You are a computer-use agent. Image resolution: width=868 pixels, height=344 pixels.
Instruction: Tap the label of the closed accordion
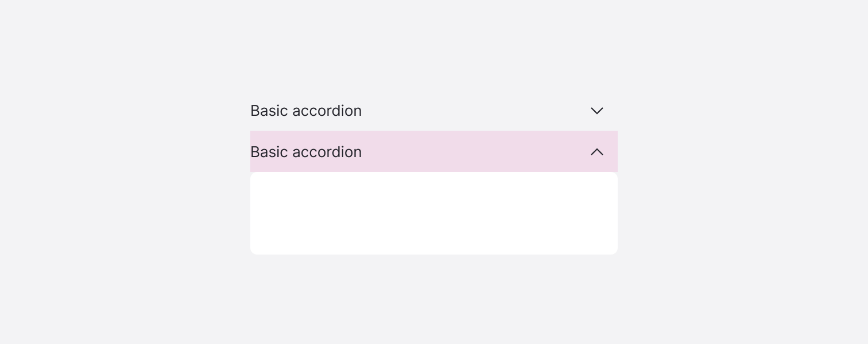[x=306, y=111]
